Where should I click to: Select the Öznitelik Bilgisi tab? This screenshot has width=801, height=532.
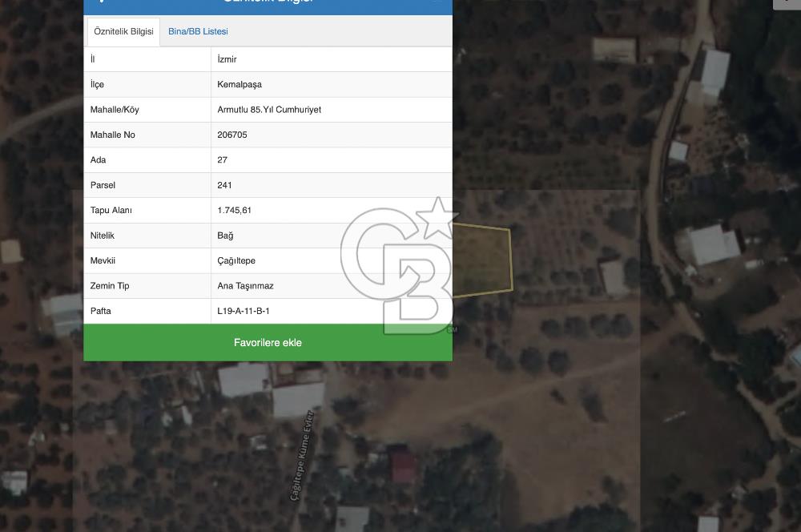pyautogui.click(x=123, y=32)
